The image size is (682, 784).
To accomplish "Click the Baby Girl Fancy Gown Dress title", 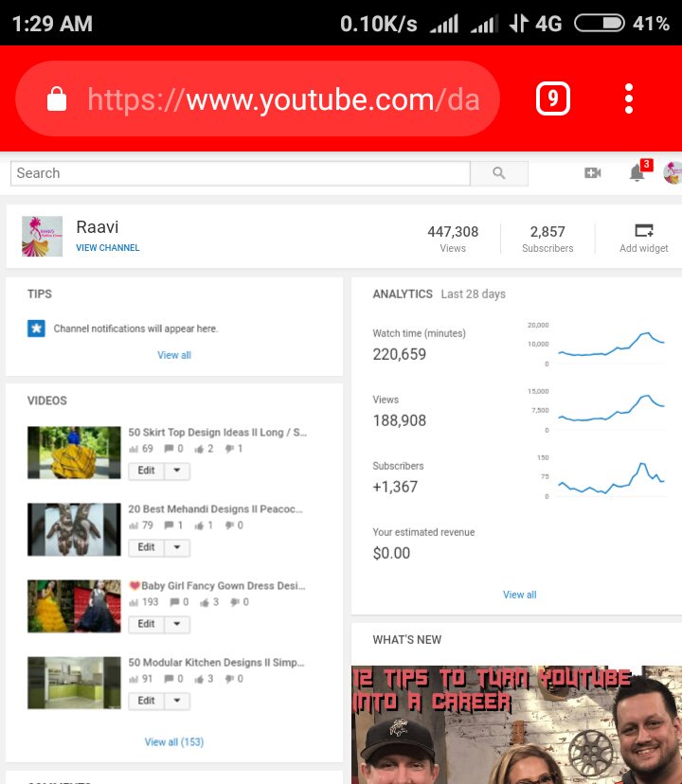I will pos(217,585).
